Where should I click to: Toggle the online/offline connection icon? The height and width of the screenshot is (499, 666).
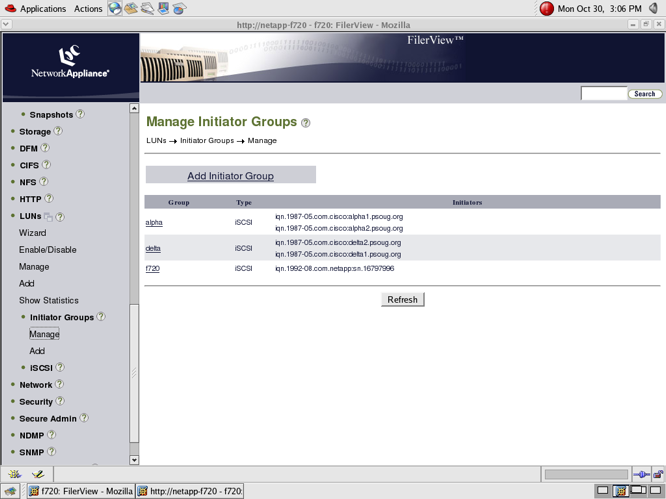641,474
